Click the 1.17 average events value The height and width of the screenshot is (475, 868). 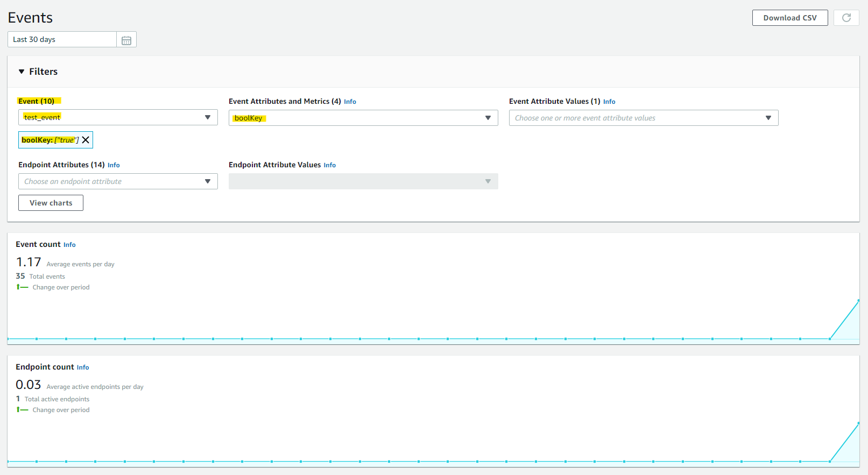[29, 262]
